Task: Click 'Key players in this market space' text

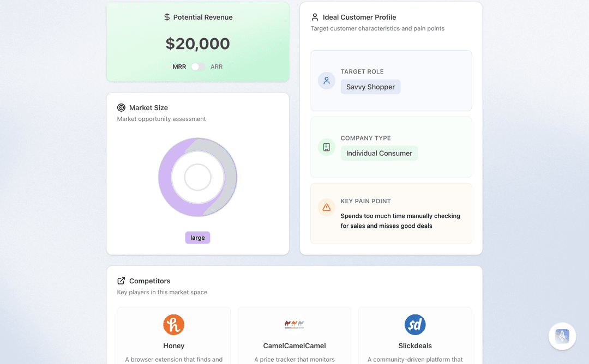Action: (162, 292)
